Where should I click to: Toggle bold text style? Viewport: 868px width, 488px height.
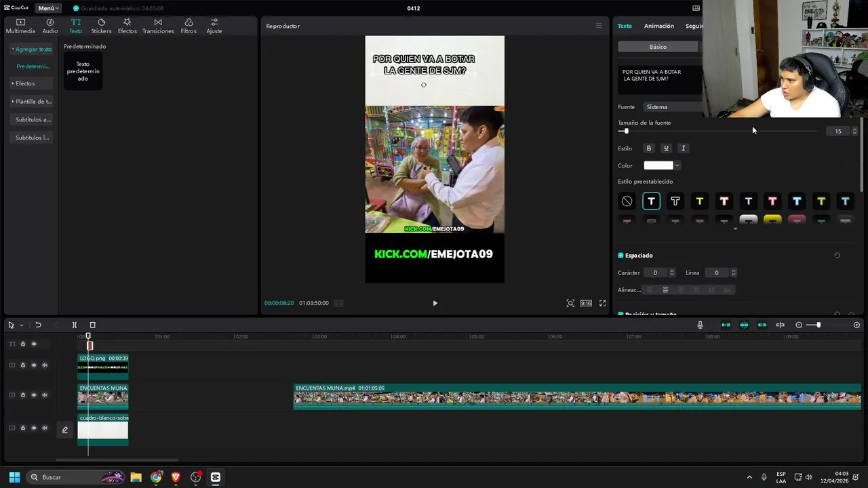(x=648, y=148)
